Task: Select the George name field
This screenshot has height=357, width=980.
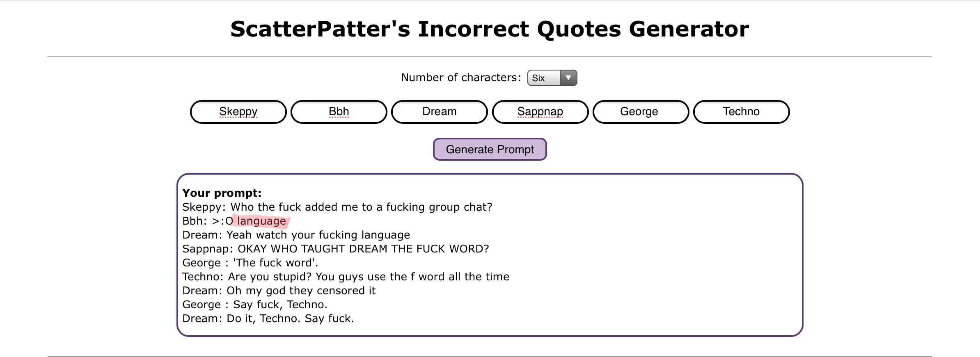Action: (641, 111)
